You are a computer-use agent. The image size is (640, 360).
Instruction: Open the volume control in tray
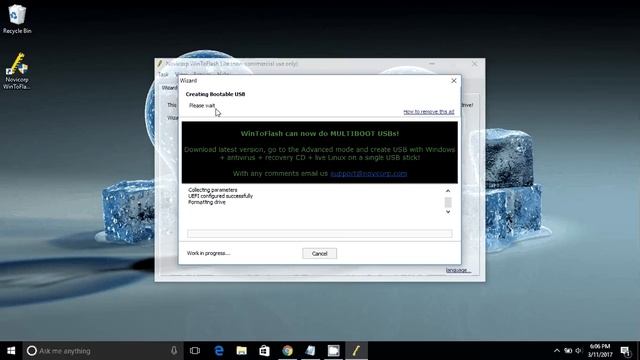pos(578,351)
